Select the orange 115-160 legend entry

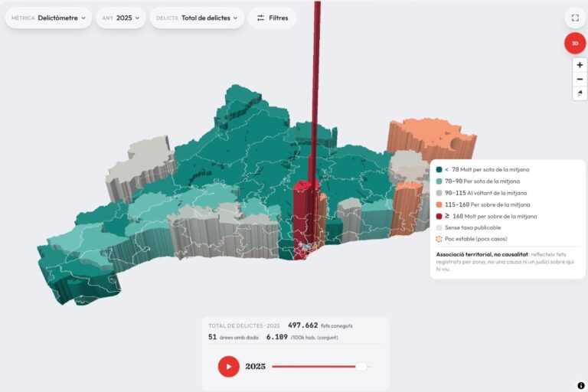coord(483,204)
